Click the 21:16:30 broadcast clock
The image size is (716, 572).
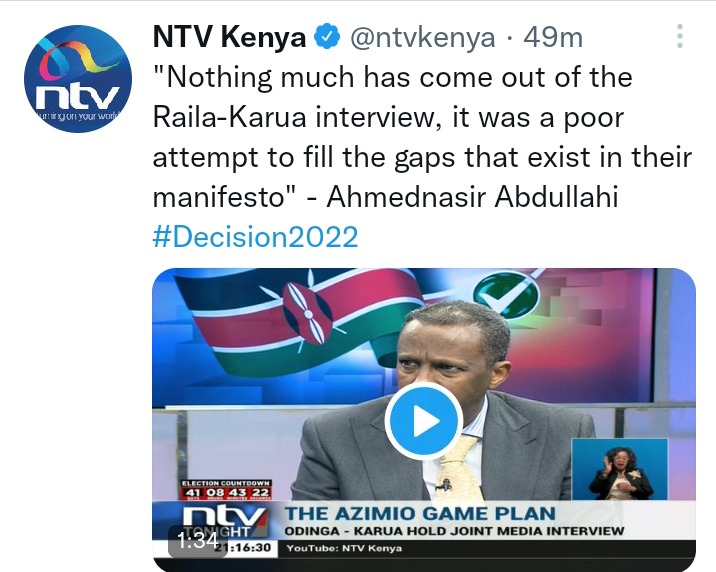249,547
